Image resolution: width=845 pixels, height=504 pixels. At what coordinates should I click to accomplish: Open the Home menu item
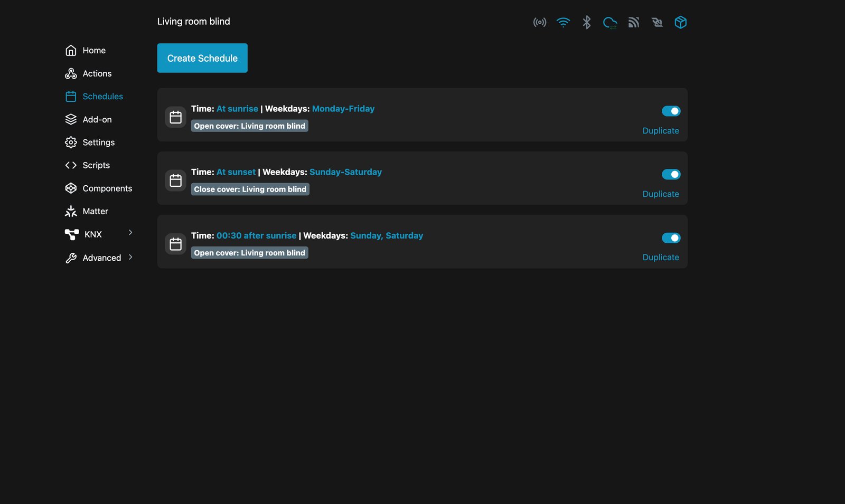94,51
